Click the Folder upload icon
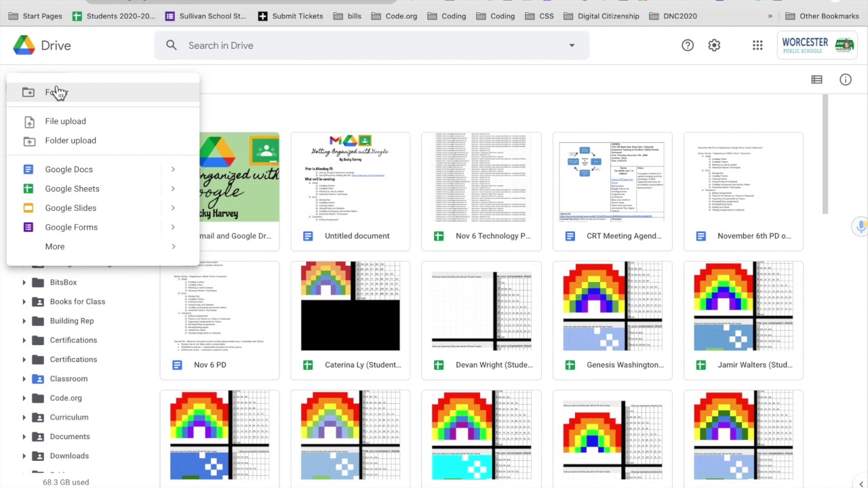This screenshot has width=868, height=488. click(29, 140)
